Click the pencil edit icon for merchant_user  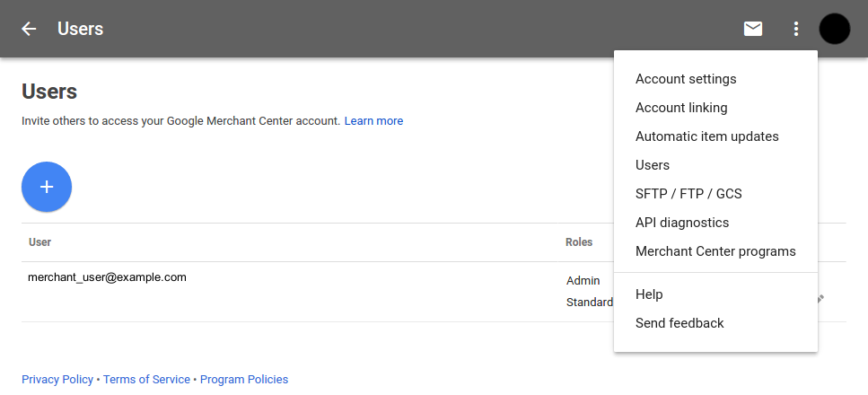coord(820,298)
